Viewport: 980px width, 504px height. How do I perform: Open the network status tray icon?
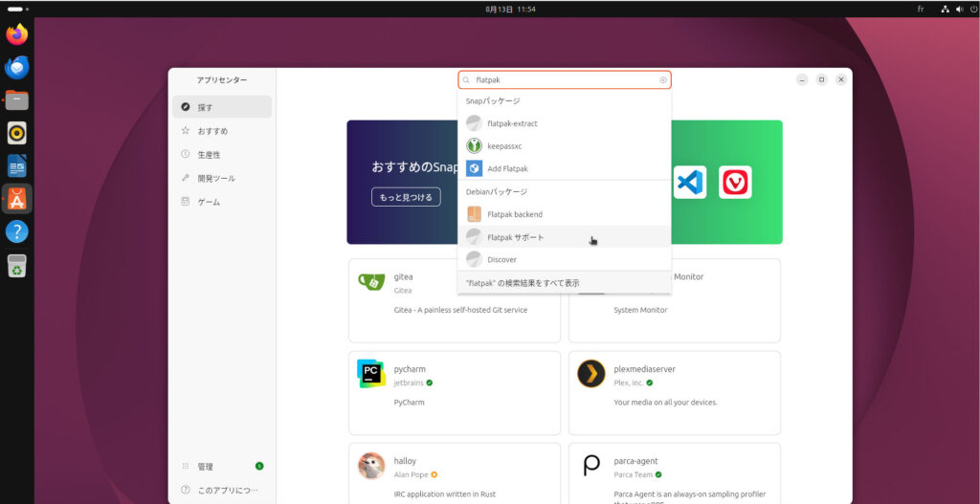tap(945, 9)
